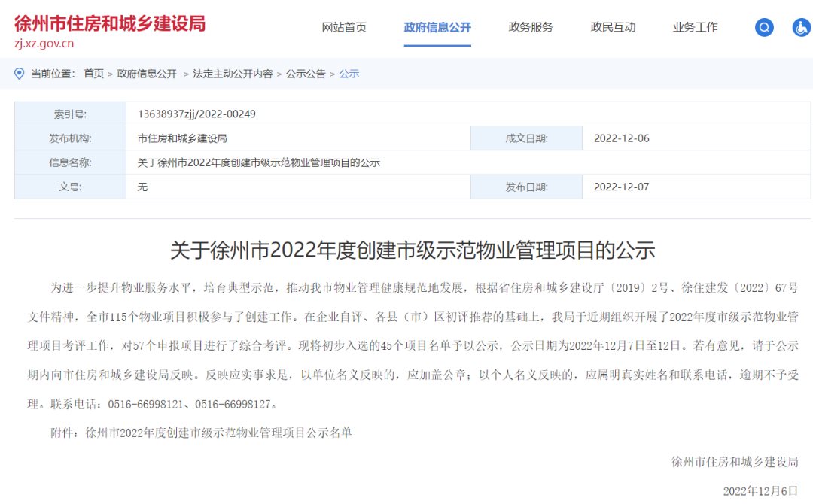Click the 文号 value 无
813x504 pixels.
pyautogui.click(x=142, y=187)
